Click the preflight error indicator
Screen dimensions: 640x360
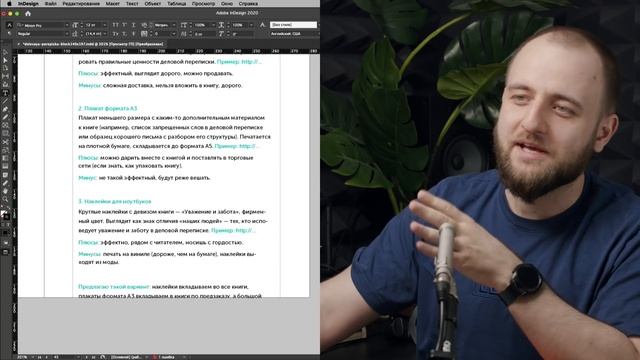pos(164,357)
